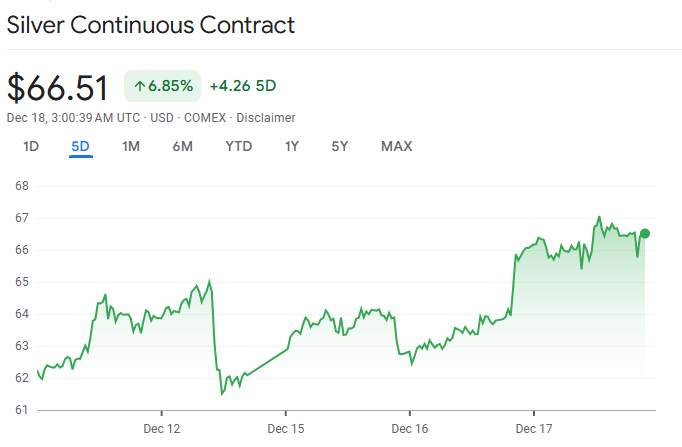The width and height of the screenshot is (682, 447).
Task: Show the MAX price history
Action: pyautogui.click(x=396, y=147)
